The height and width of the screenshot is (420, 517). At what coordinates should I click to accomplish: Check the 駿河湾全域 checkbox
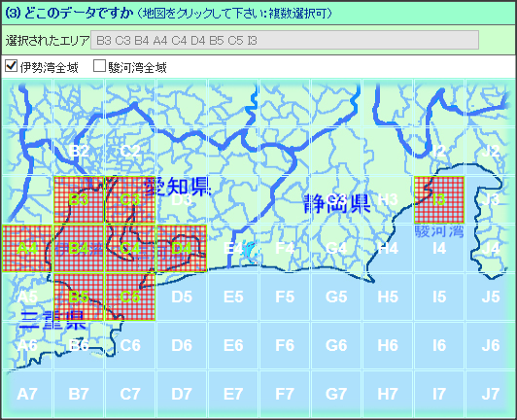click(99, 66)
